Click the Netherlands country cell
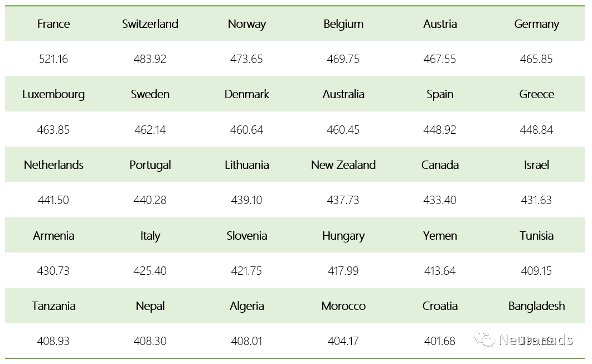This screenshot has width=592, height=364. (54, 165)
